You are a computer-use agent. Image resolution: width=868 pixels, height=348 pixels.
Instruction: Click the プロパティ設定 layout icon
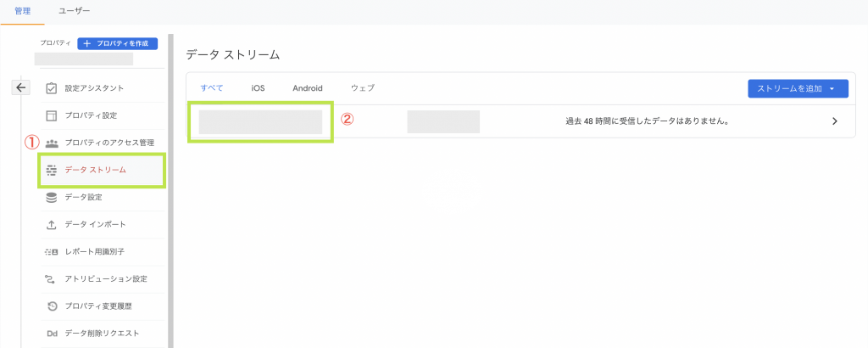point(51,115)
